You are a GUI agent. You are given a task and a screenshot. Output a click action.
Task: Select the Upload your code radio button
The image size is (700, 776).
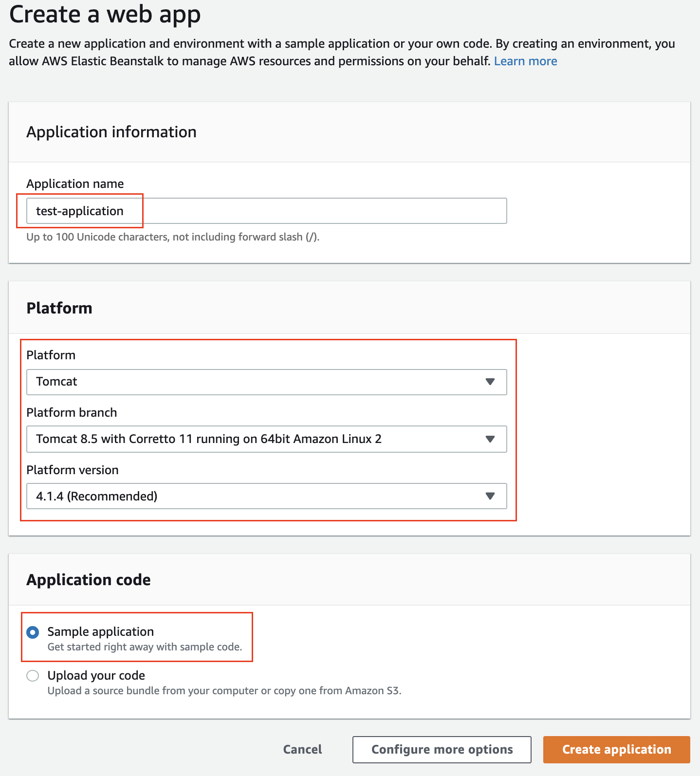click(33, 676)
